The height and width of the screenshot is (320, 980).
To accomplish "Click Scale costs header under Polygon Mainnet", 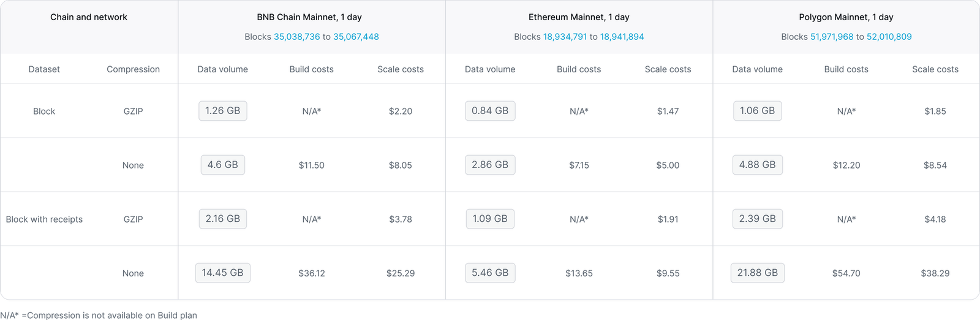I will click(935, 69).
